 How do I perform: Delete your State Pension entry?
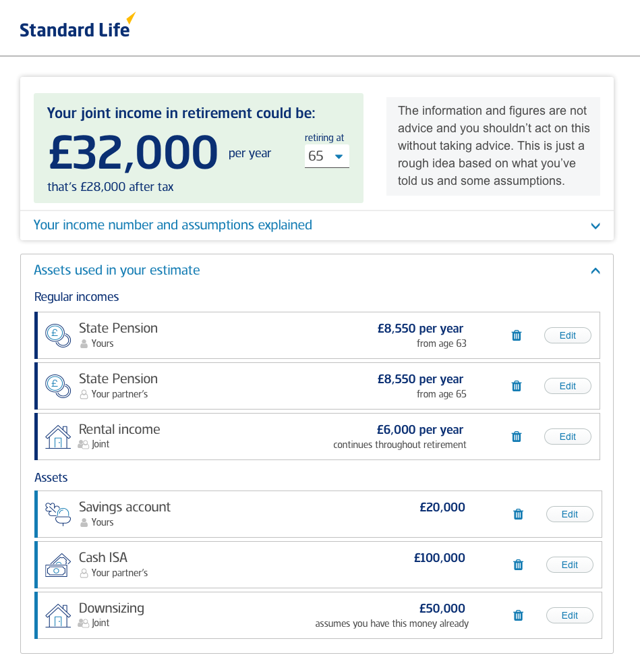[x=517, y=335]
